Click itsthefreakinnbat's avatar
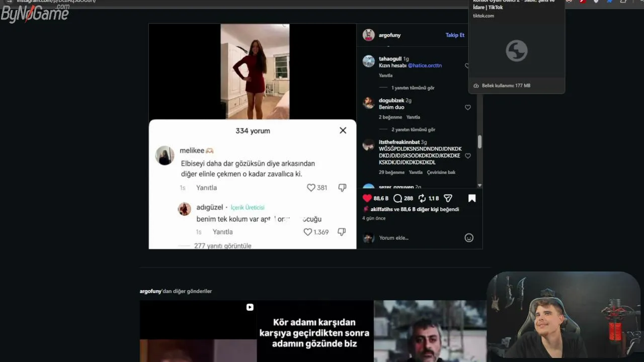This screenshot has height=362, width=644. [x=369, y=145]
